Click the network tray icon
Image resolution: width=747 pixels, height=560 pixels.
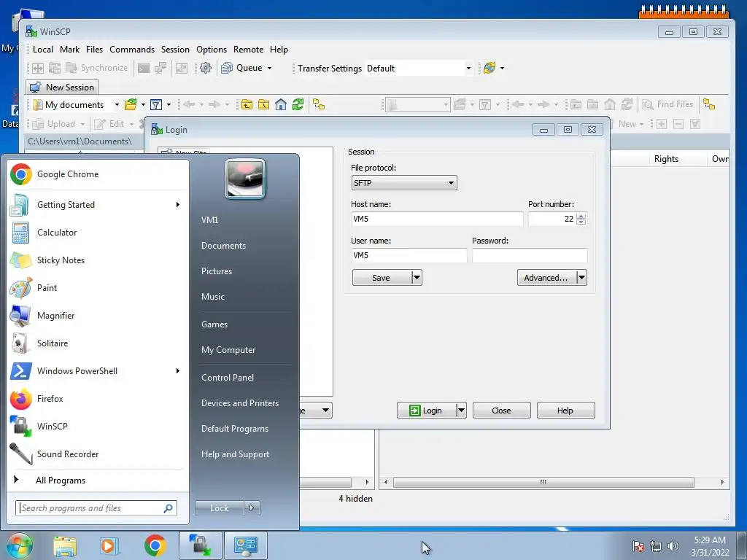click(656, 546)
